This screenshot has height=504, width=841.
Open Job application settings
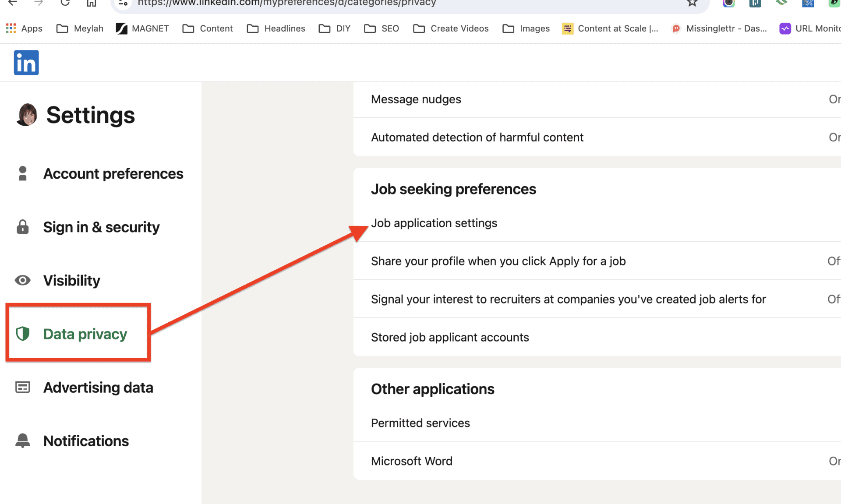pyautogui.click(x=434, y=223)
